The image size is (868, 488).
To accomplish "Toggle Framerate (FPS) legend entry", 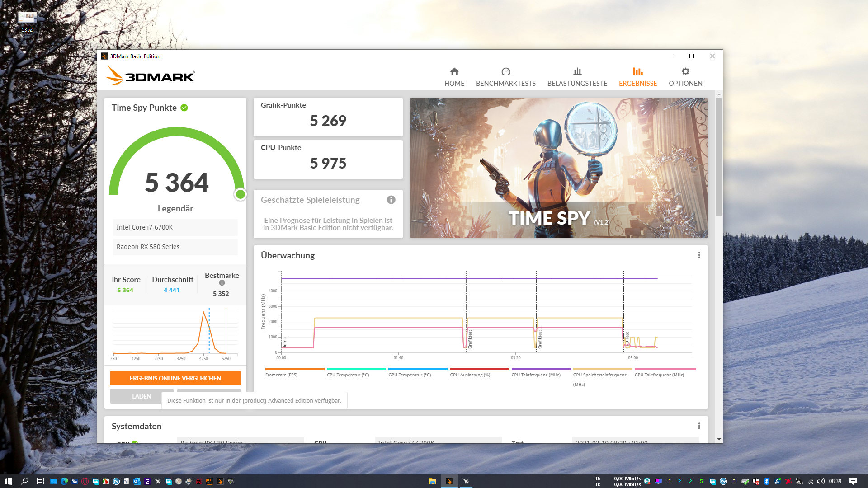I will [281, 375].
